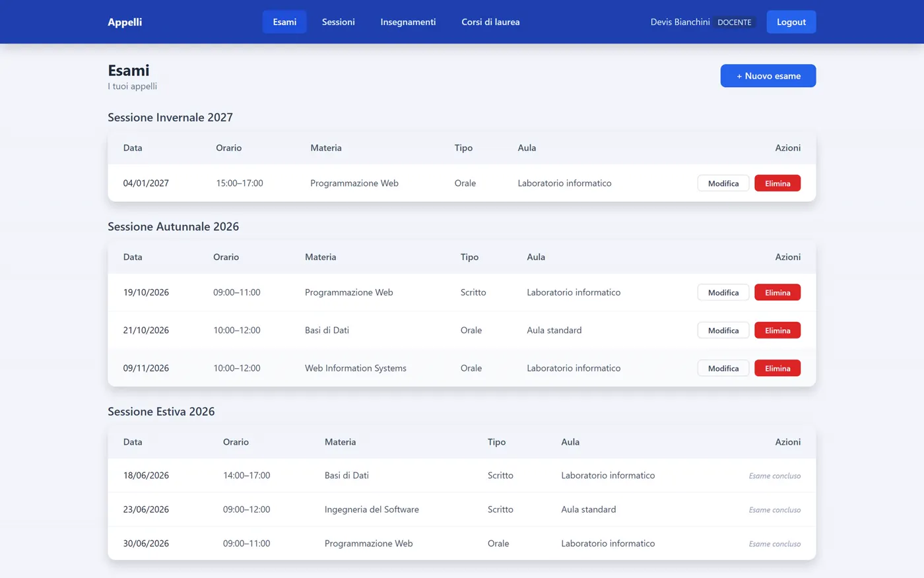Click the time 14:00–17:00
Image resolution: width=924 pixels, height=578 pixels.
pos(247,476)
